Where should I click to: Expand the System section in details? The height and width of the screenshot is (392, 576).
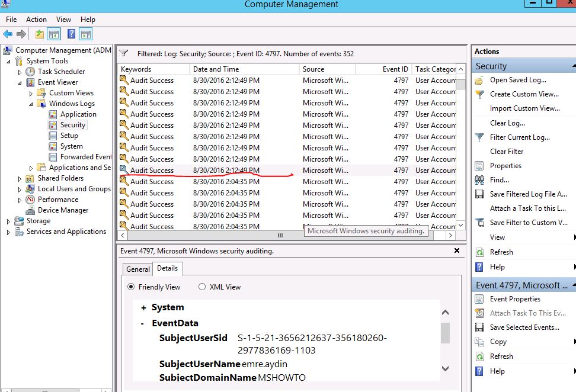pyautogui.click(x=143, y=308)
